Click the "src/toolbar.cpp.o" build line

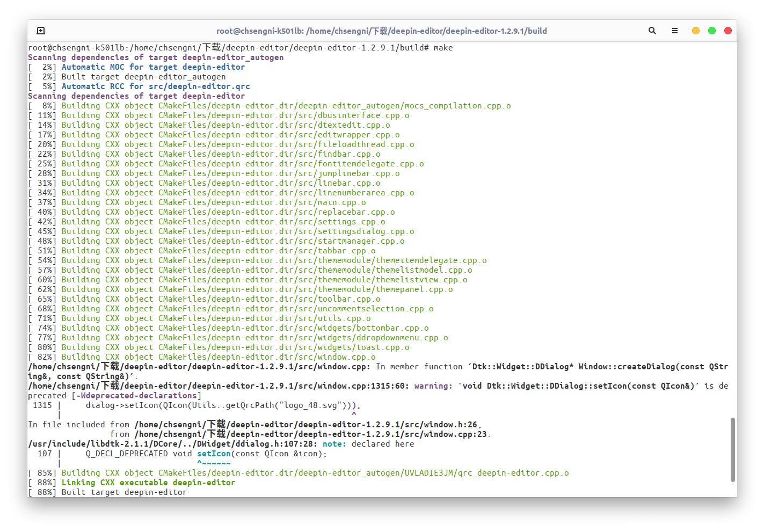(x=204, y=299)
